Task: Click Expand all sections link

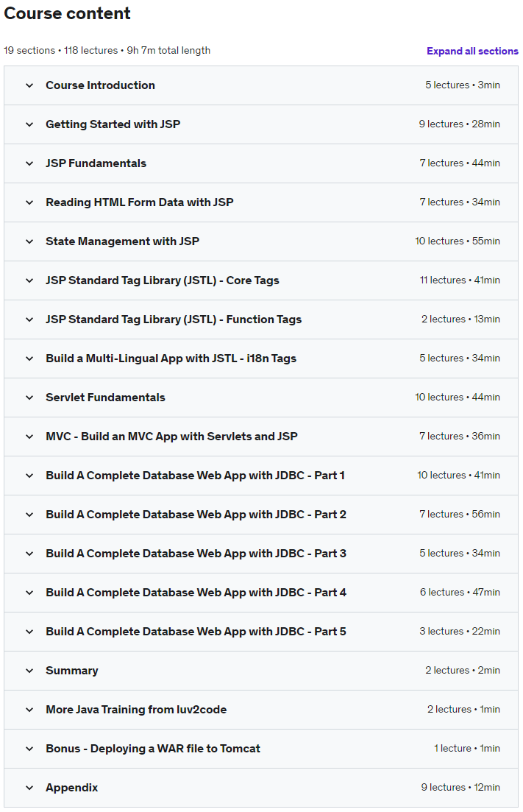Action: click(x=472, y=51)
